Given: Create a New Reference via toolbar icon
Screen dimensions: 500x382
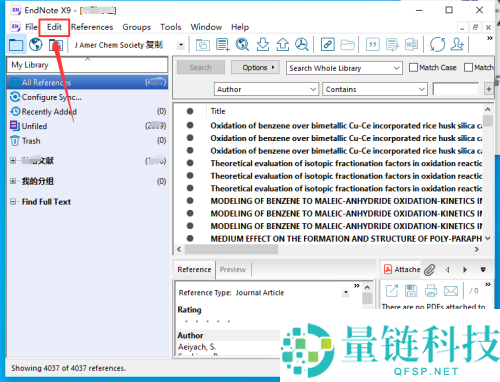Looking at the screenshot, I should (222, 44).
